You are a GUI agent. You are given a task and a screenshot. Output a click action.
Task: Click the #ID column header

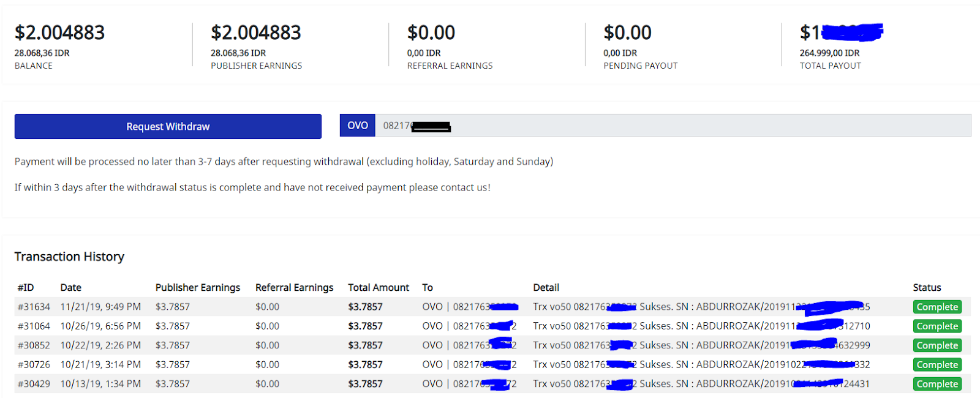(26, 287)
